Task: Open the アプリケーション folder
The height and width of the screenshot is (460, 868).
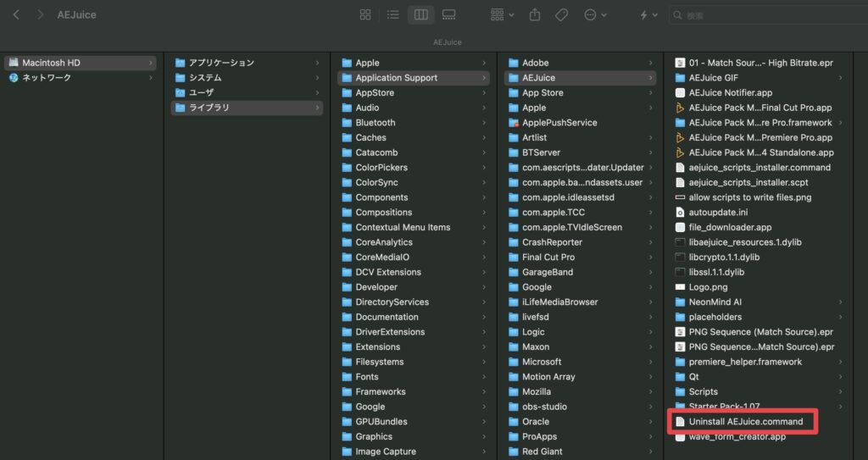Action: point(247,63)
